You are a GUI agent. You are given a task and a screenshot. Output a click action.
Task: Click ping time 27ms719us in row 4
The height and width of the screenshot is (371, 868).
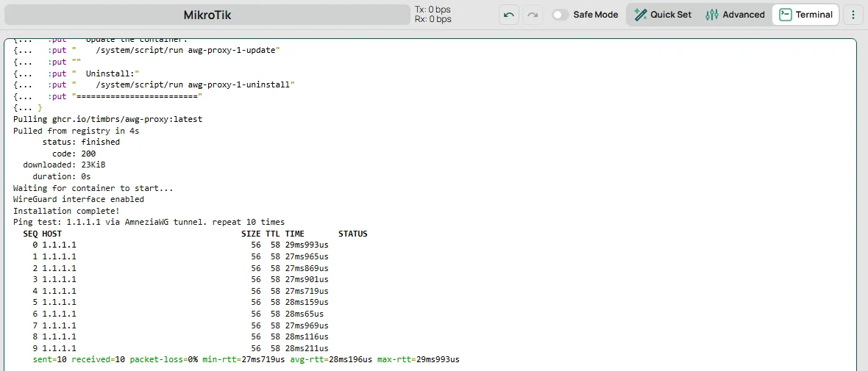point(307,291)
